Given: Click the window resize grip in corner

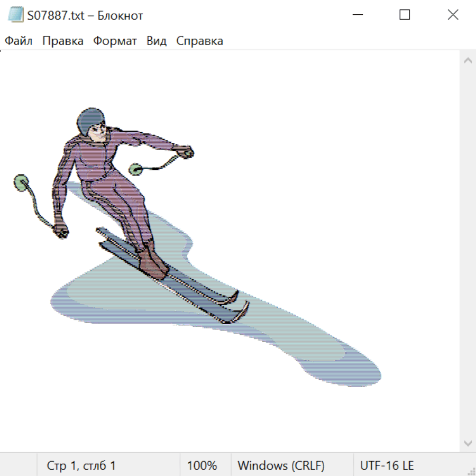Looking at the screenshot, I should click(471, 471).
